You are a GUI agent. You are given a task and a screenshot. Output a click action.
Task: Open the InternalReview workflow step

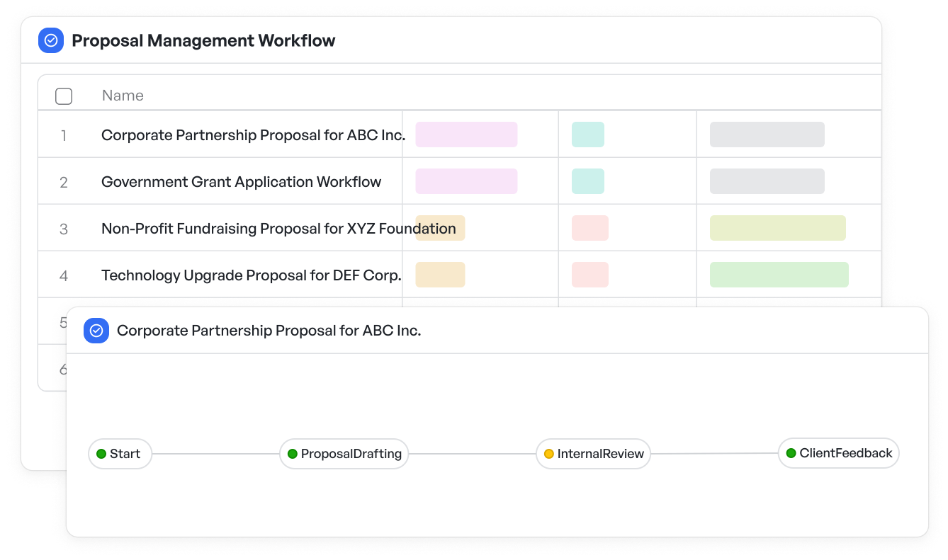594,454
